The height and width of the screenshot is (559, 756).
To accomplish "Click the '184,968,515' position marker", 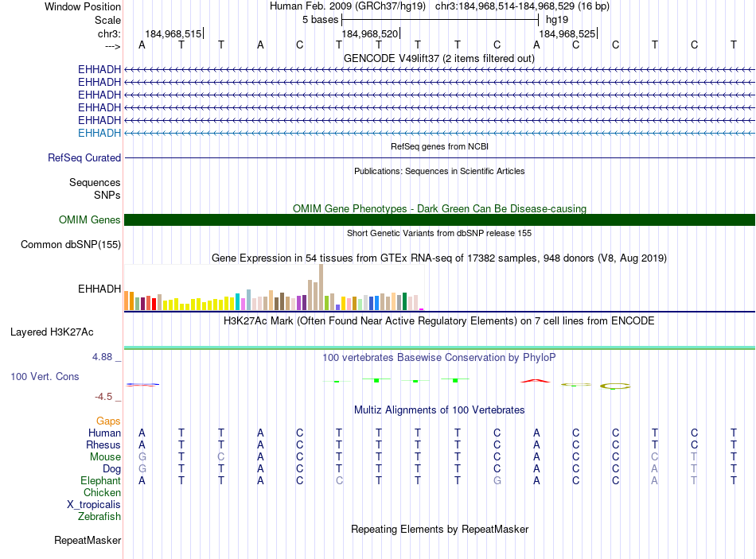I will click(174, 33).
